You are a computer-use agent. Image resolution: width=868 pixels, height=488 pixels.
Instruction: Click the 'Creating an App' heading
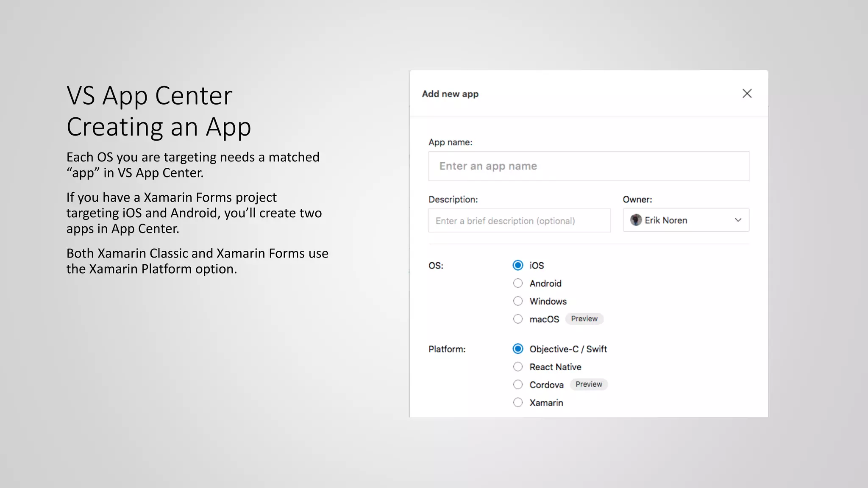[x=159, y=127]
